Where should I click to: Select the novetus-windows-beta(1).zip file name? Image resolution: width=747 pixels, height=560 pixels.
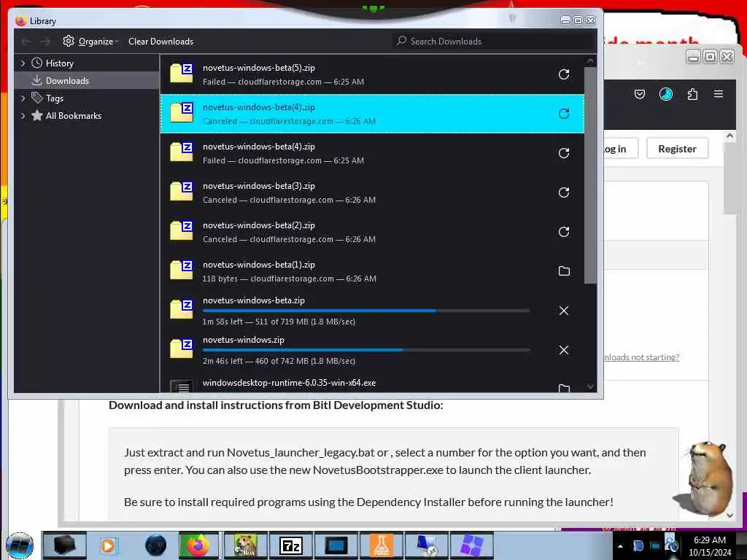259,265
